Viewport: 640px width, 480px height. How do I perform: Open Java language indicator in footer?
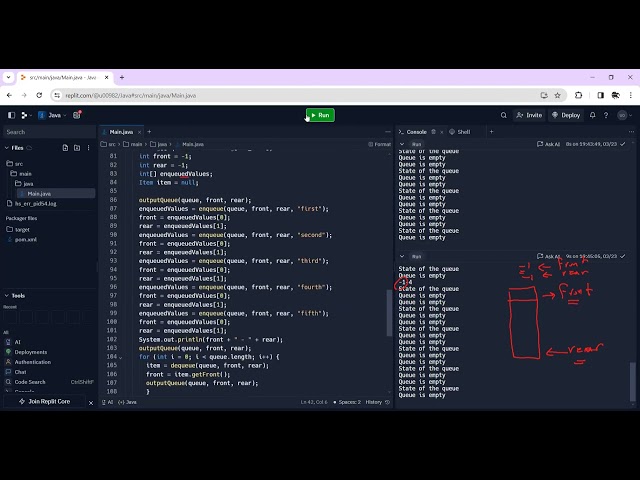coord(127,402)
